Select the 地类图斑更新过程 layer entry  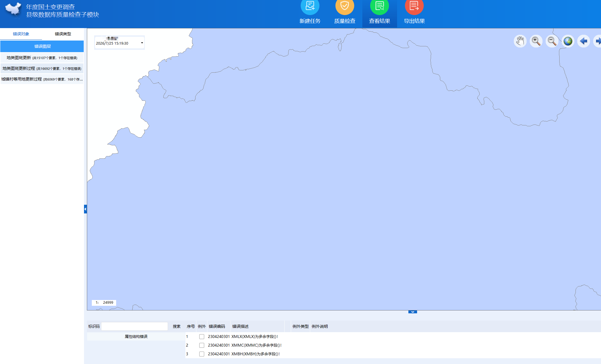coord(42,68)
